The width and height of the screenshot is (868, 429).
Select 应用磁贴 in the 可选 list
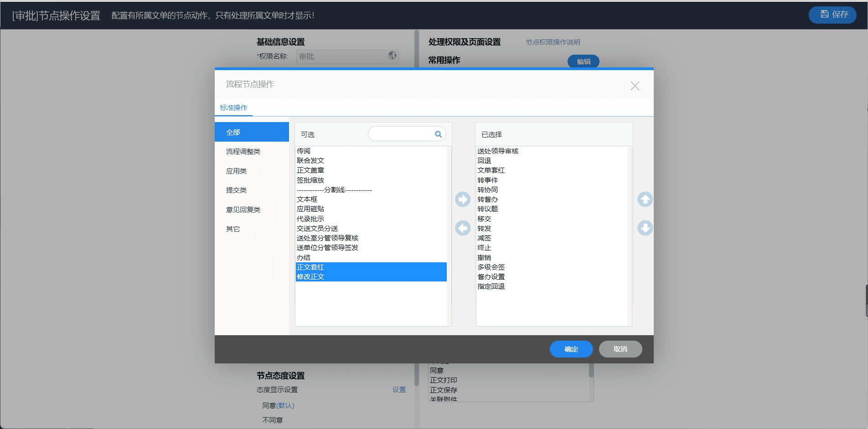(x=371, y=209)
